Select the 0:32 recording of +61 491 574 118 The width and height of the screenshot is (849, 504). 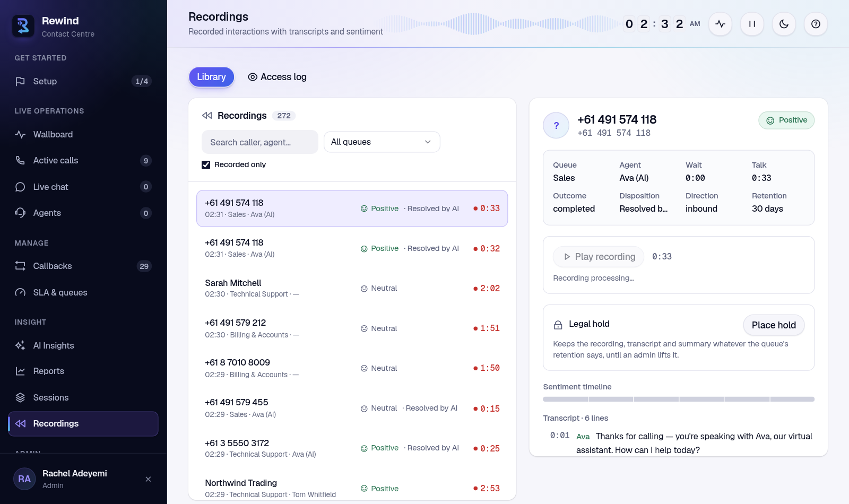tap(352, 248)
